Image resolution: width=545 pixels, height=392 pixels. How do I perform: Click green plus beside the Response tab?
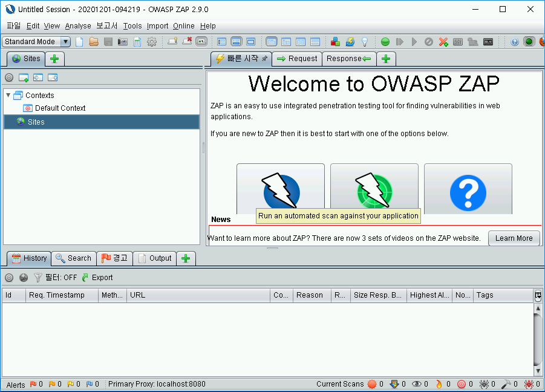point(386,59)
